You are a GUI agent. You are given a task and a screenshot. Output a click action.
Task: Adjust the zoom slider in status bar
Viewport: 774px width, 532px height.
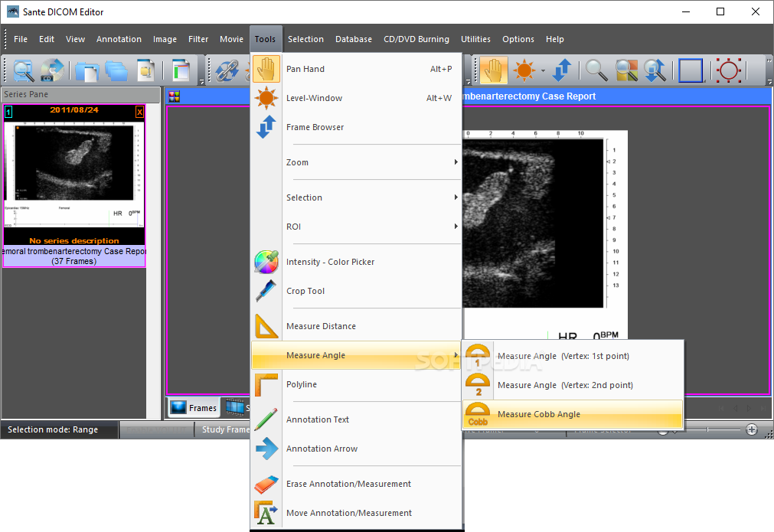tap(707, 430)
